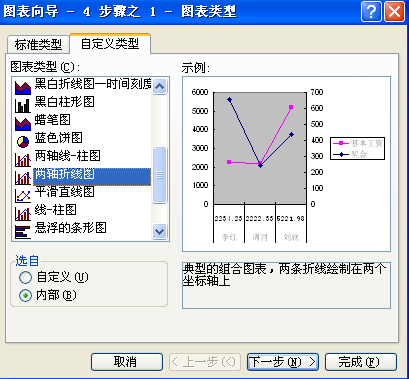This screenshot has height=379, width=409.
Task: Click the chart type list scrollbar thumb
Action: (159, 175)
